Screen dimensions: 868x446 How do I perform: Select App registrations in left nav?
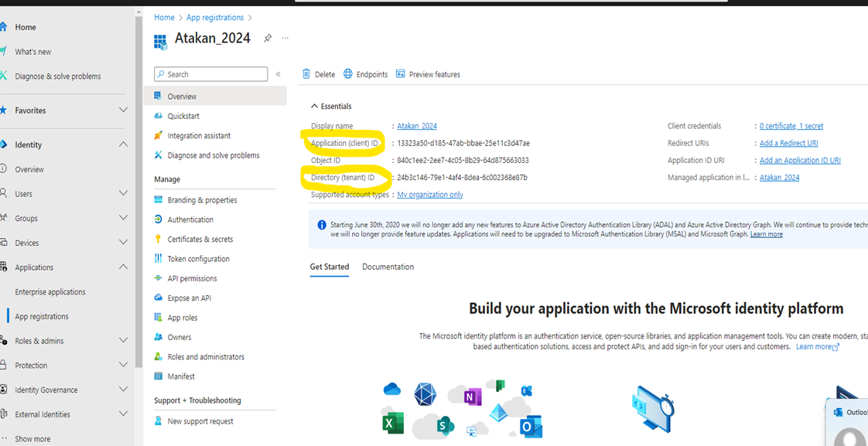pos(42,316)
